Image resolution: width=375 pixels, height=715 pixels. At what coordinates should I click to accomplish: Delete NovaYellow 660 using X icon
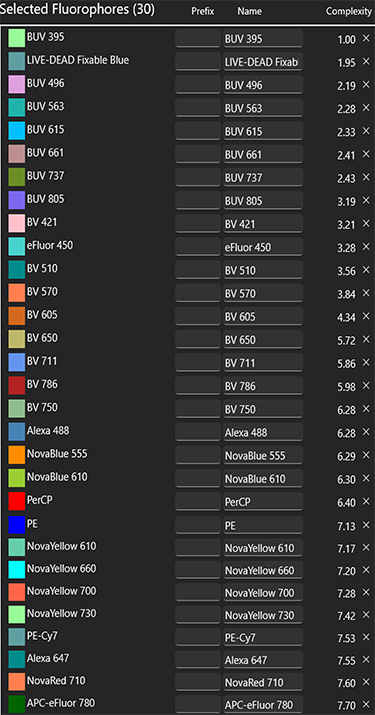tap(366, 570)
